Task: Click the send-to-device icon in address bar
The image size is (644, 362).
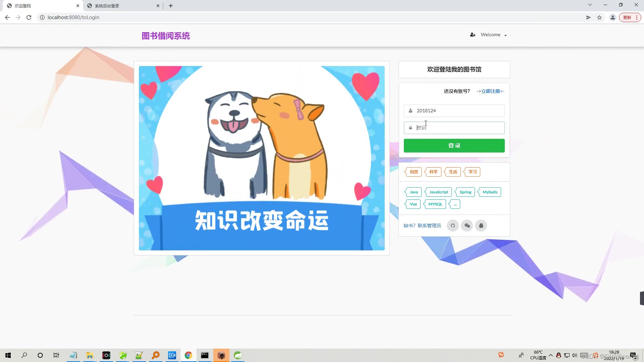Action: click(x=588, y=17)
